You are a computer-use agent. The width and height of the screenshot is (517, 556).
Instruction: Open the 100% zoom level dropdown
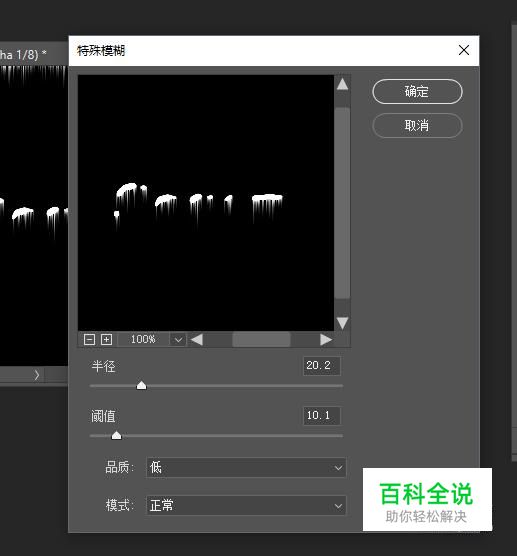click(178, 340)
